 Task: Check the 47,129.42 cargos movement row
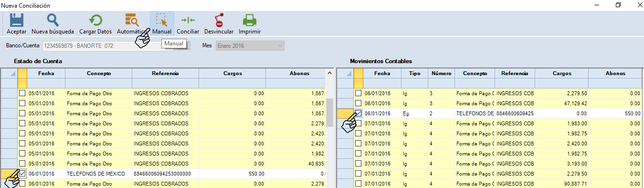pyautogui.click(x=358, y=103)
